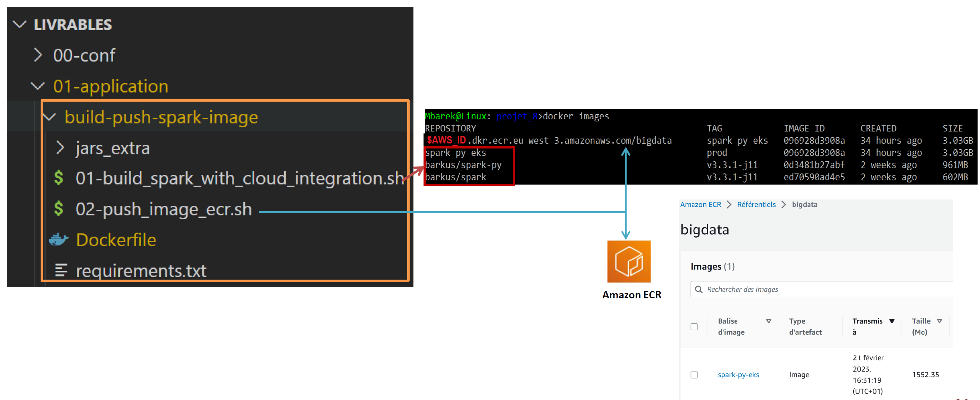Collapse the LIVRABLES section
This screenshot has width=980, height=400.
tap(19, 24)
